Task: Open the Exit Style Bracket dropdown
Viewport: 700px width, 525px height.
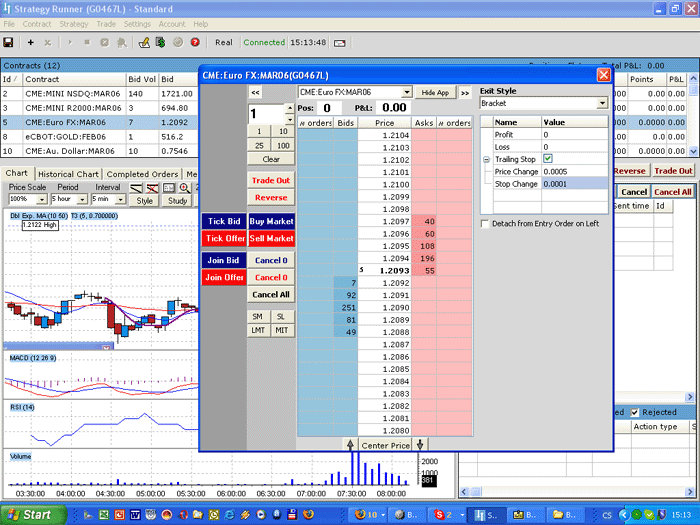Action: click(x=602, y=103)
